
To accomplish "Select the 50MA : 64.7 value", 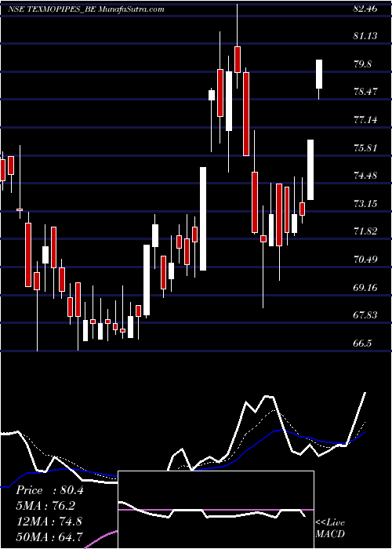I will tap(49, 536).
